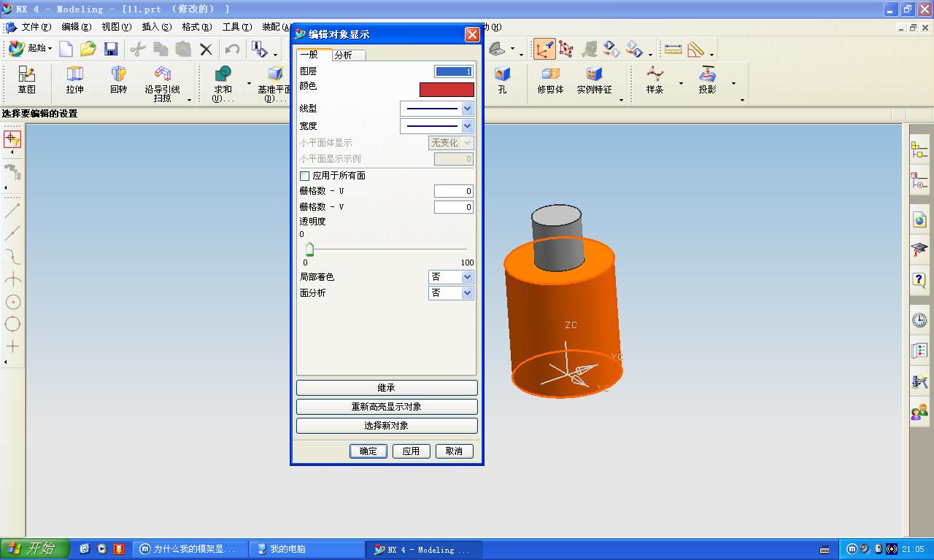Expand the arrow beside the 求和 tool
Viewport: 934px width, 560px height.
click(249, 84)
